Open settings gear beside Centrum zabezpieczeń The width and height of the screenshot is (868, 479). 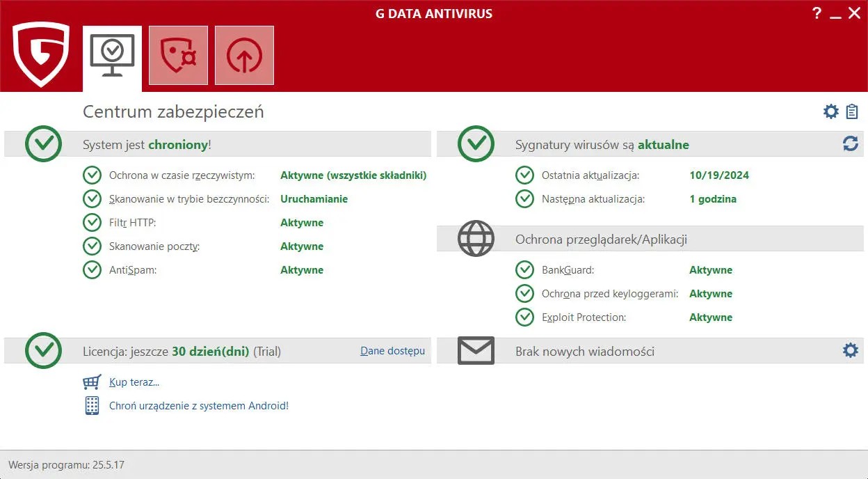tap(831, 111)
